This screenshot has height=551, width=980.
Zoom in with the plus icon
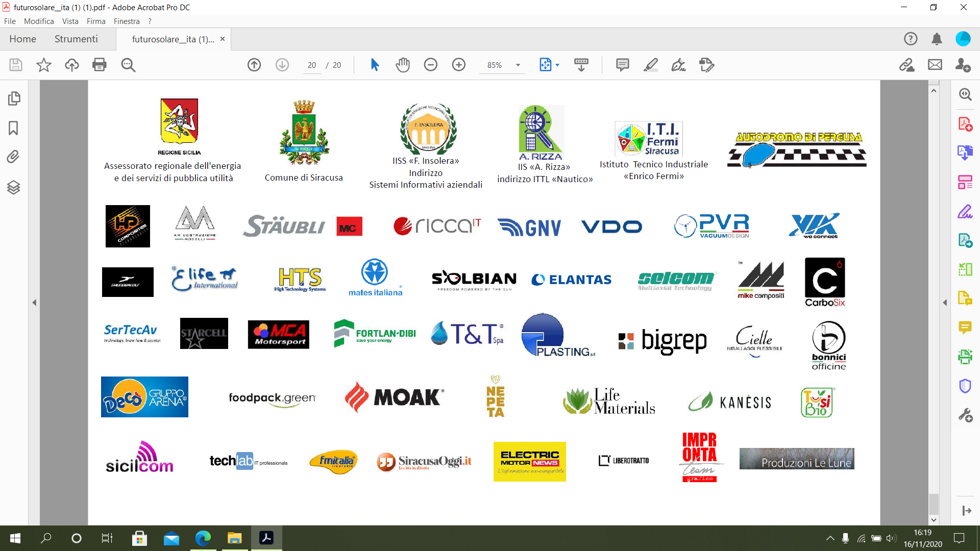click(x=459, y=65)
